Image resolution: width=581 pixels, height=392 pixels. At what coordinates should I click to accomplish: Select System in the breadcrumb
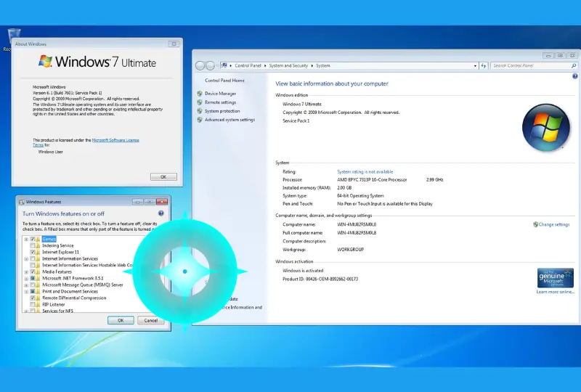[323, 65]
